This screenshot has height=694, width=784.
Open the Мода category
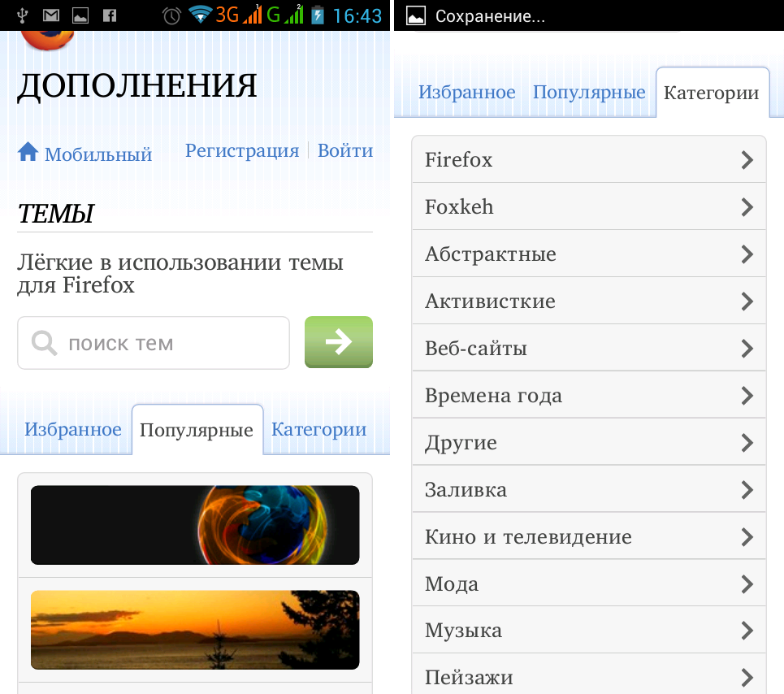tap(589, 583)
